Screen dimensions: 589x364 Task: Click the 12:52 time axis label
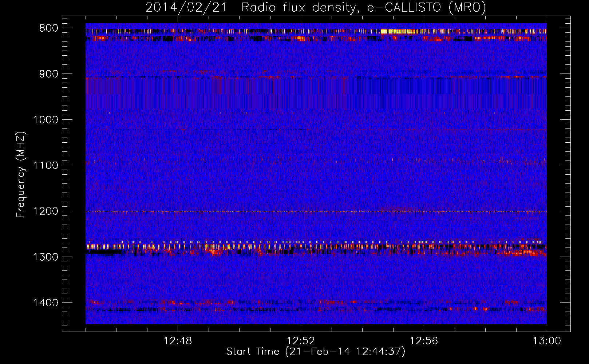click(x=301, y=341)
